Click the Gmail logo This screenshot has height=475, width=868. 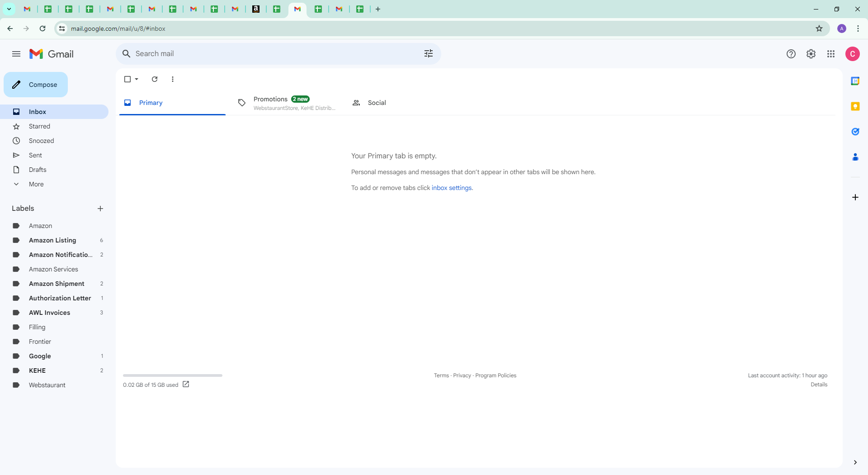click(52, 54)
